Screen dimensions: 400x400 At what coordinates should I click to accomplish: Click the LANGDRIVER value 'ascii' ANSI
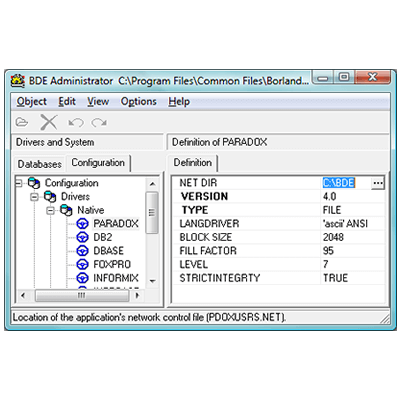point(345,224)
